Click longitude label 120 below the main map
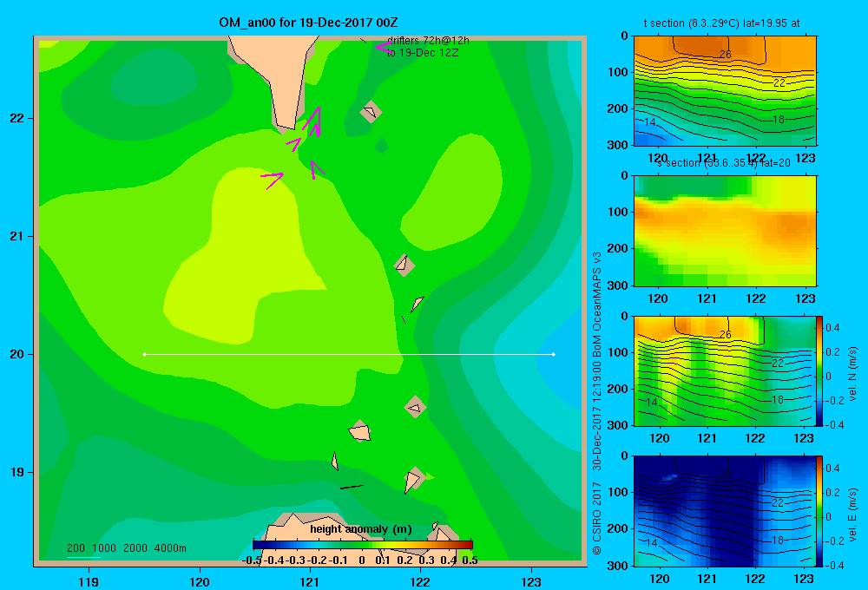The image size is (868, 590). (200, 581)
